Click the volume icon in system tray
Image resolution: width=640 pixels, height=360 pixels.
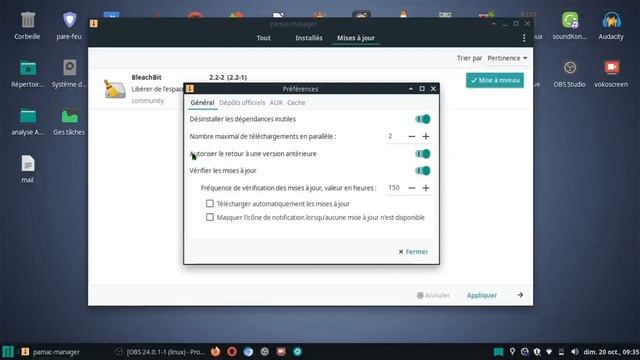[575, 351]
